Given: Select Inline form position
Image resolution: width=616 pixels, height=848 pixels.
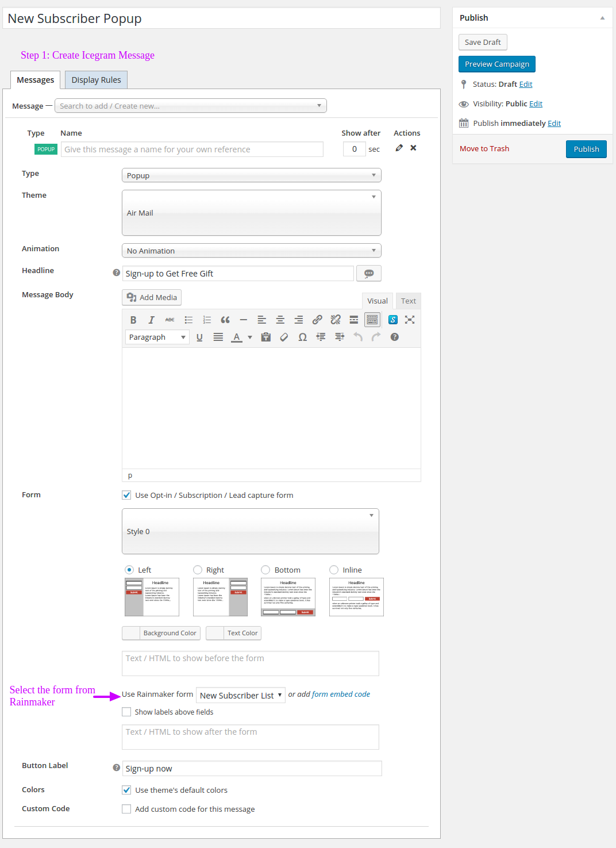Looking at the screenshot, I should point(334,570).
